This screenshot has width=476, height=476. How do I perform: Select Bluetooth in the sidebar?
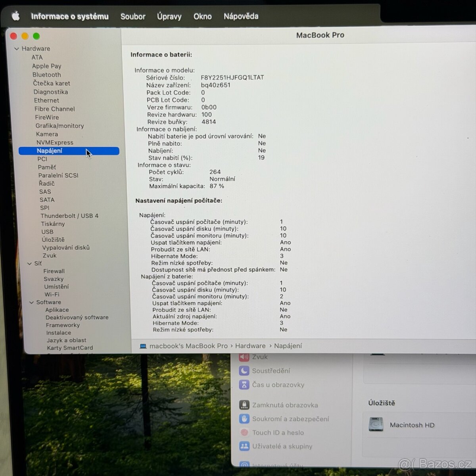tap(46, 75)
